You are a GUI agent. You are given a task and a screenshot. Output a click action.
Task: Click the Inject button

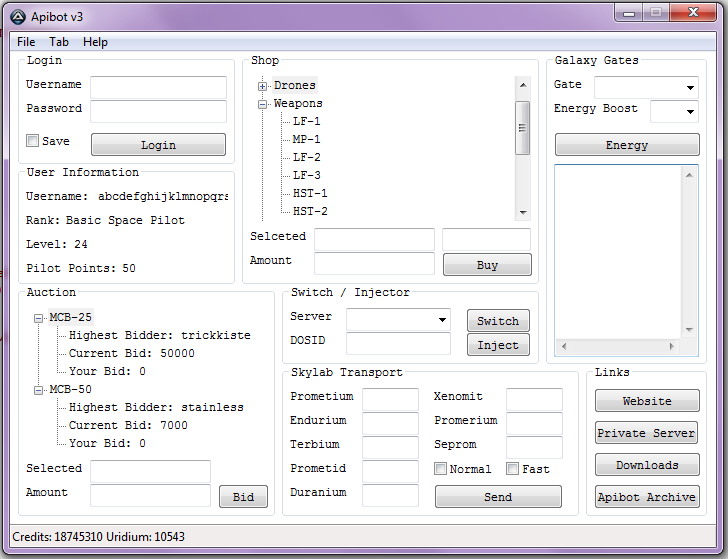tap(498, 344)
